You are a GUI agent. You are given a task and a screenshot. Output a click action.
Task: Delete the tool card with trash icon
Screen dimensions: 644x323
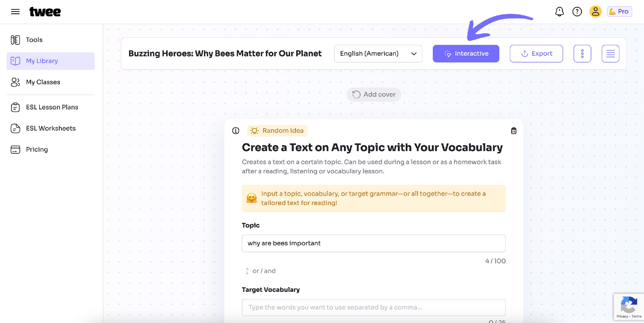click(513, 131)
